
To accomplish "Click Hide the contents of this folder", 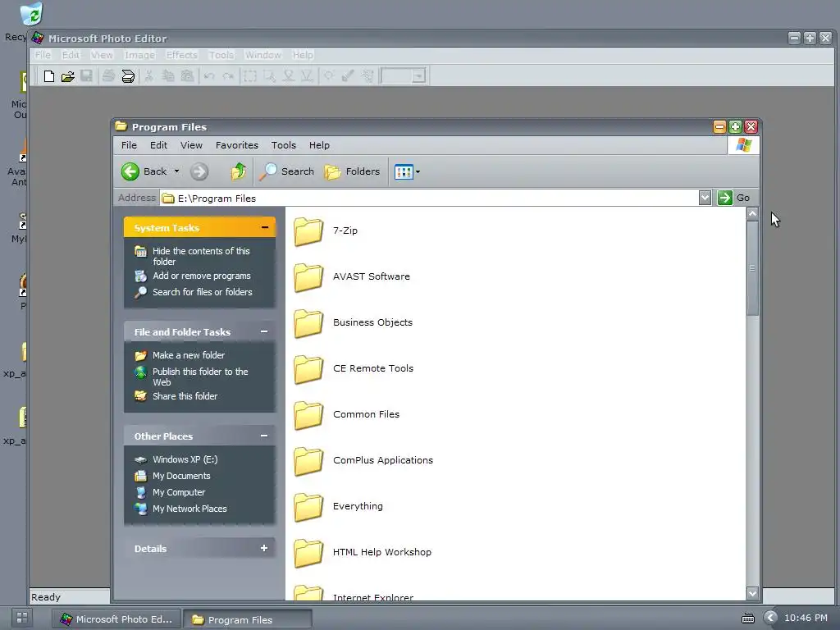I will (x=201, y=256).
